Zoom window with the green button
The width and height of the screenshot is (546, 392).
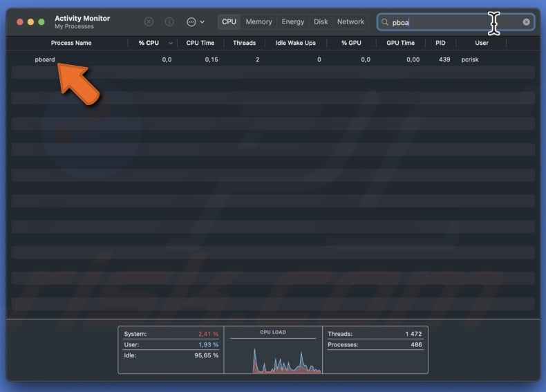[41, 22]
